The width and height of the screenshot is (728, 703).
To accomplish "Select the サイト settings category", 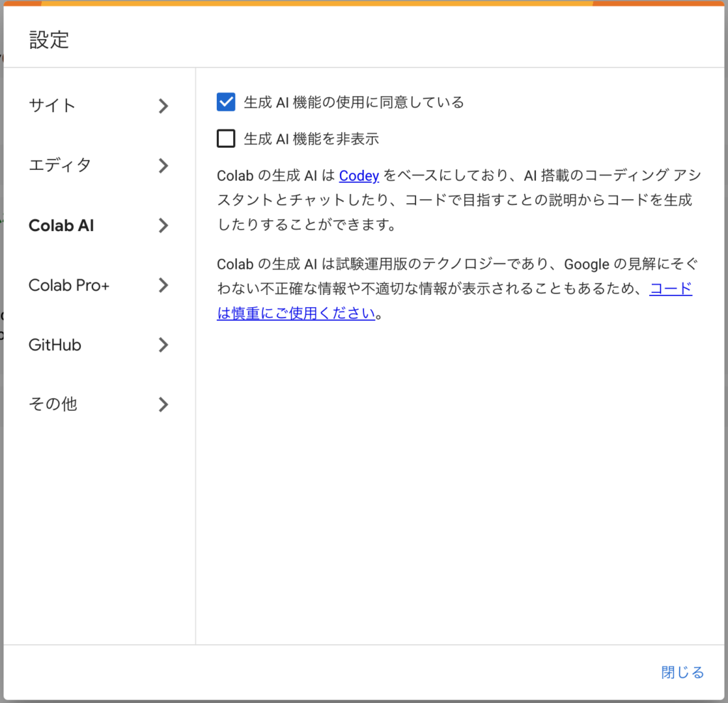I will (x=51, y=105).
